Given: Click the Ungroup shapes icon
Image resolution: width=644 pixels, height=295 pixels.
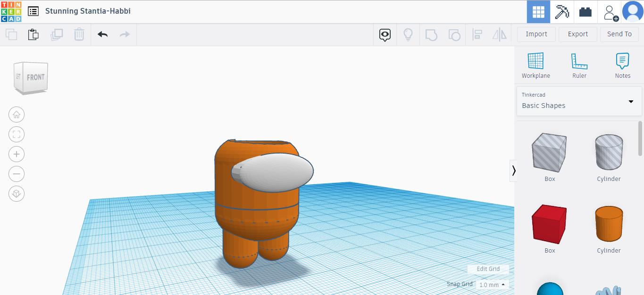Looking at the screenshot, I should click(454, 35).
